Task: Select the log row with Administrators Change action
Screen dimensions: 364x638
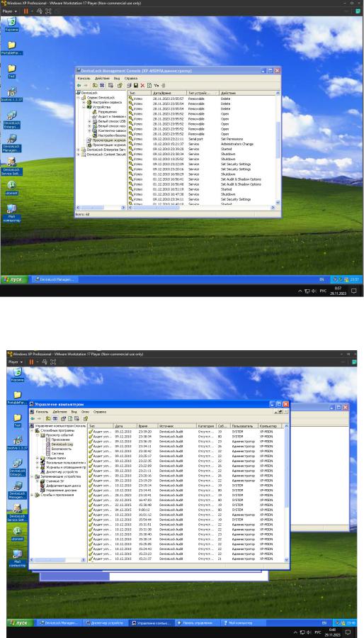Action: pos(202,144)
